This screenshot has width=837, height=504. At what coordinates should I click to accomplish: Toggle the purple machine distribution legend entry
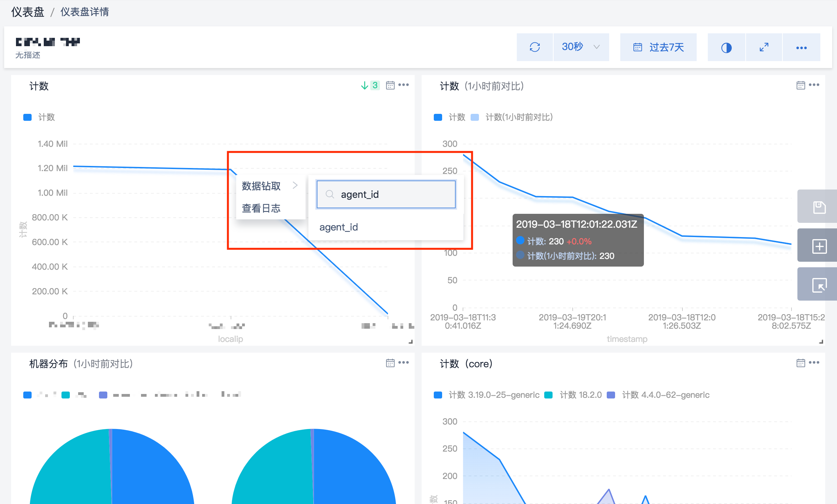click(x=170, y=395)
